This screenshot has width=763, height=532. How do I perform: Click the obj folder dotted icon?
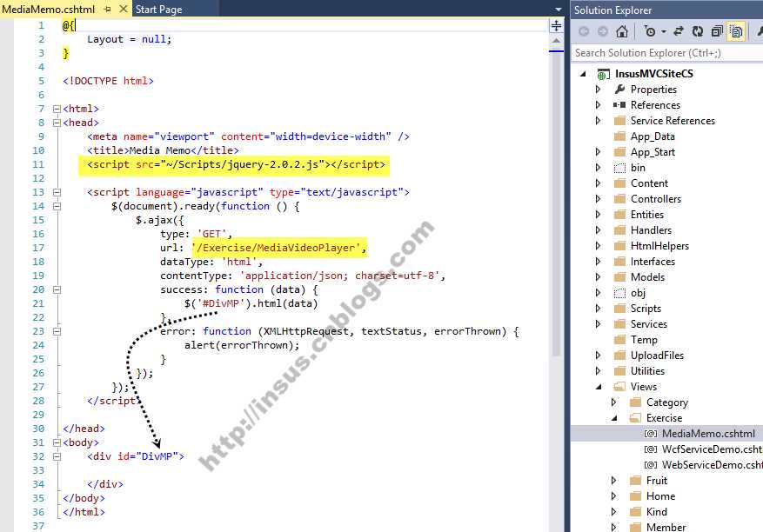pos(619,293)
